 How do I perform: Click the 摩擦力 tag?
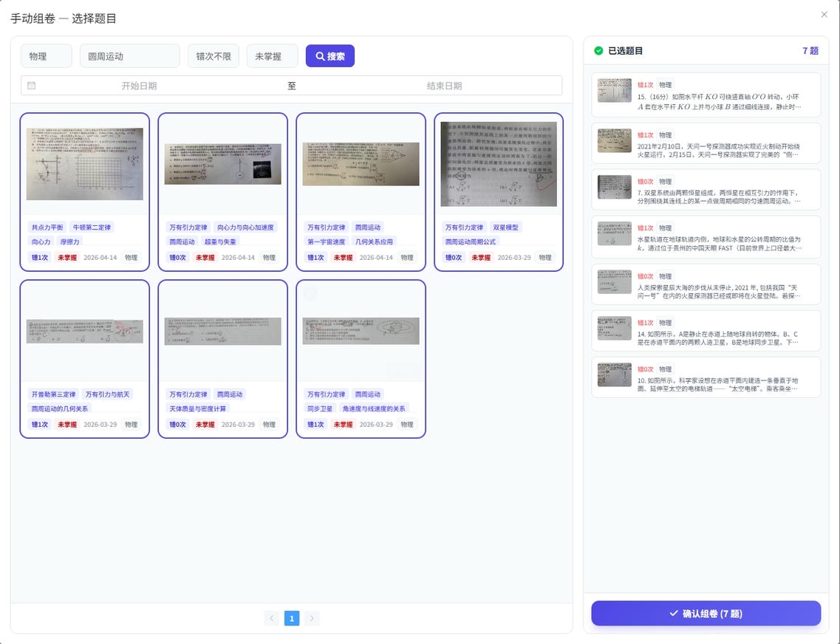click(69, 242)
